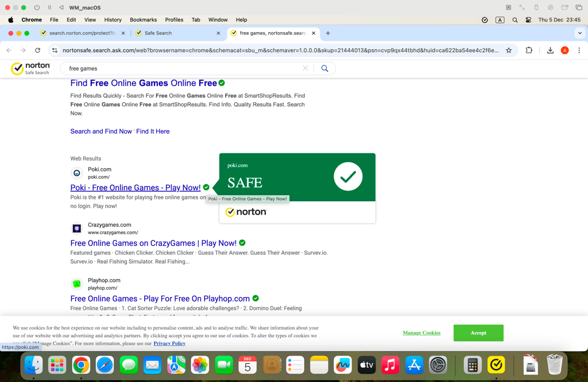588x382 pixels.
Task: Open the Calendar app in the dock
Action: pos(247,365)
